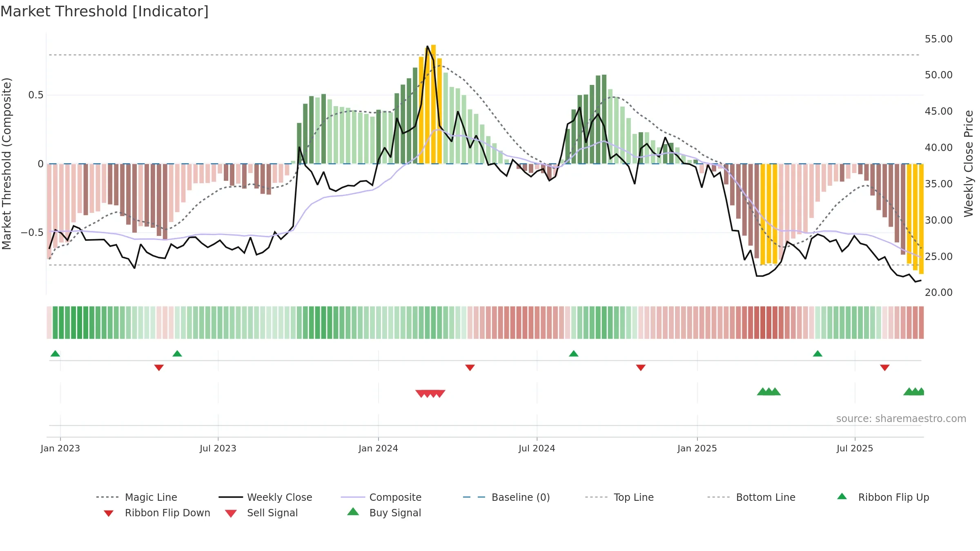
Task: Click the Sell Signal legend triangle
Action: (x=231, y=513)
